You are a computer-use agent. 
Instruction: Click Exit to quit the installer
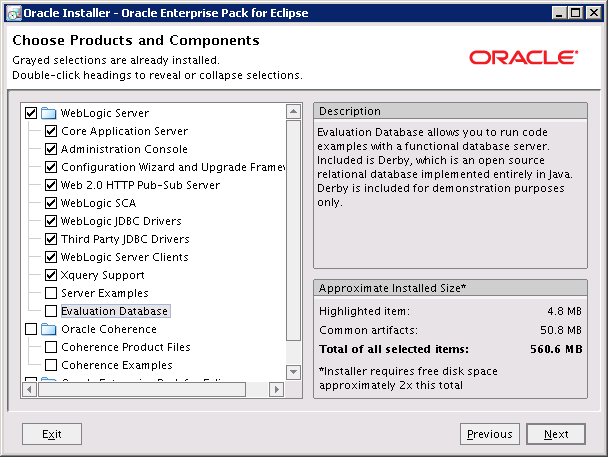52,434
